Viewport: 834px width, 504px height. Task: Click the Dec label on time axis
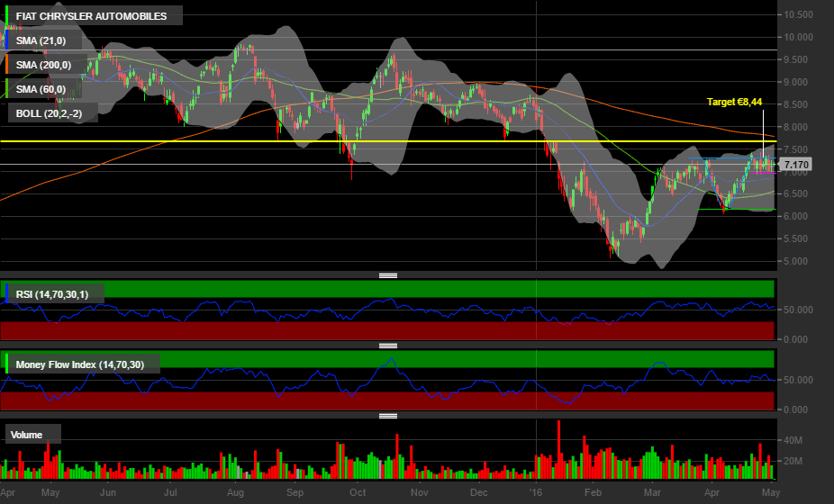click(479, 492)
